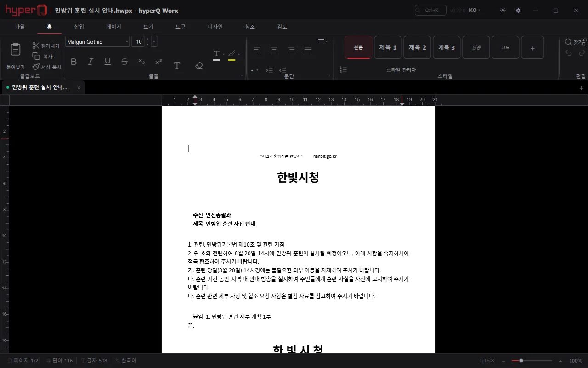Viewport: 588px width, 368px height.
Task: Align paragraph text right
Action: (x=291, y=50)
